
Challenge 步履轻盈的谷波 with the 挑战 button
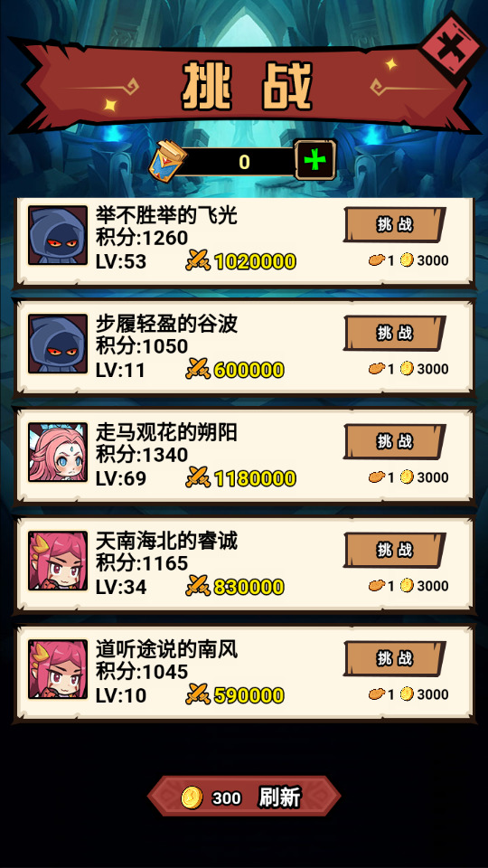tap(395, 334)
